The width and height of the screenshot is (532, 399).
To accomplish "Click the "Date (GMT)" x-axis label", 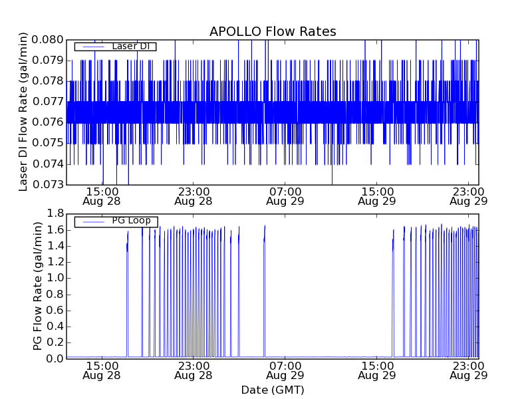I will [273, 390].
